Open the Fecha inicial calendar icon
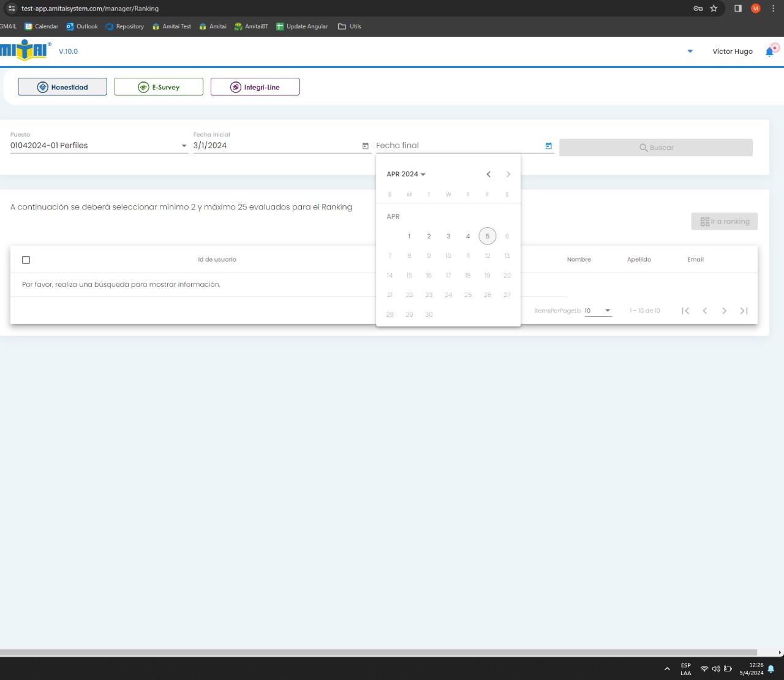The width and height of the screenshot is (784, 680). click(x=366, y=146)
